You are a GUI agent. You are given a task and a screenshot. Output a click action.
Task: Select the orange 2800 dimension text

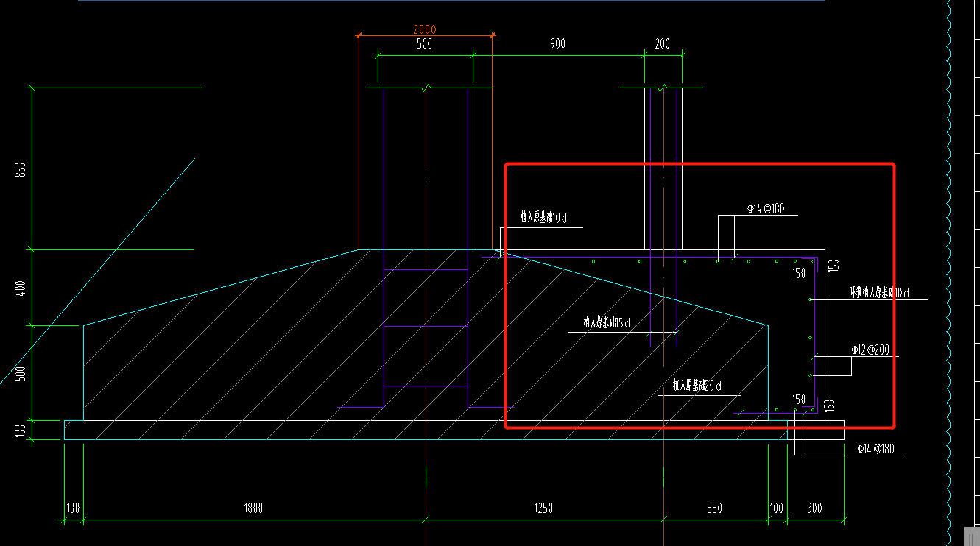[425, 29]
